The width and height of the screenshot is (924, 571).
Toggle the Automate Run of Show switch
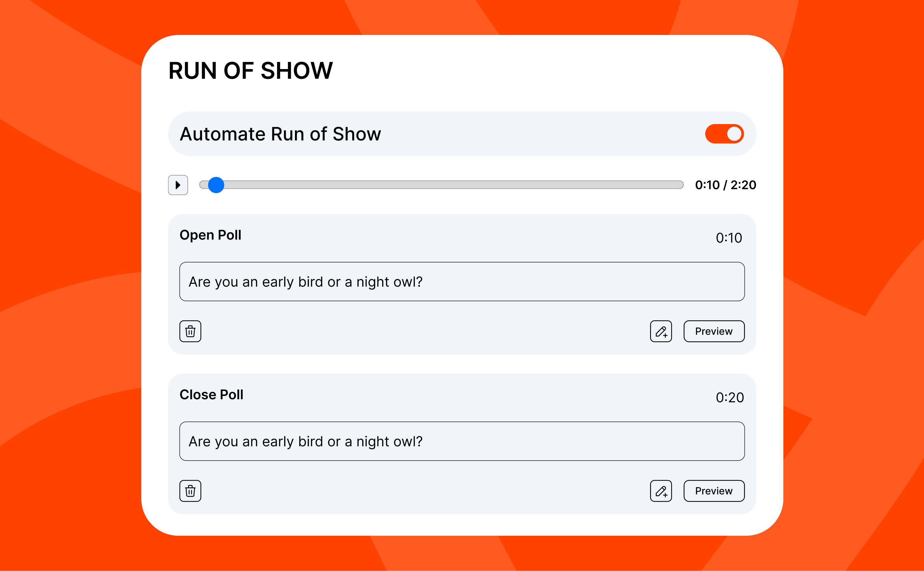coord(724,134)
